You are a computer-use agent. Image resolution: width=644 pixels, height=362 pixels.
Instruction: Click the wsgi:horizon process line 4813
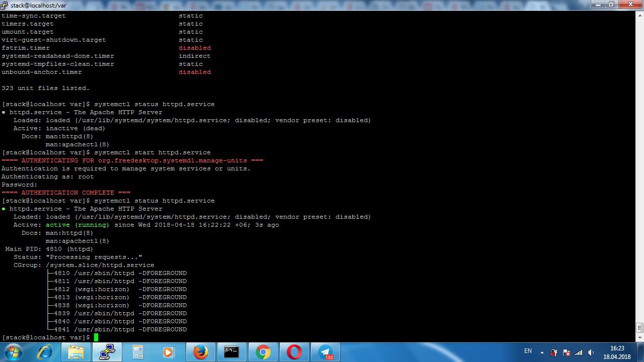coord(117,297)
